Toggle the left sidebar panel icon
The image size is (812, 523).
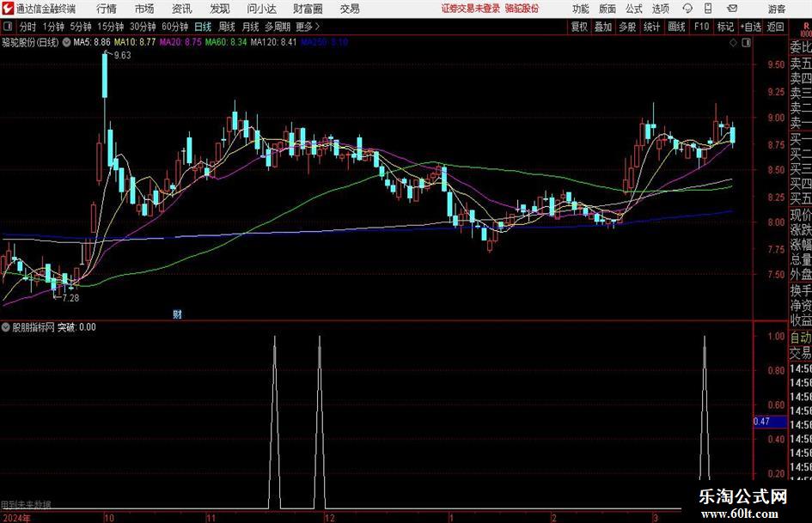pos(7,27)
